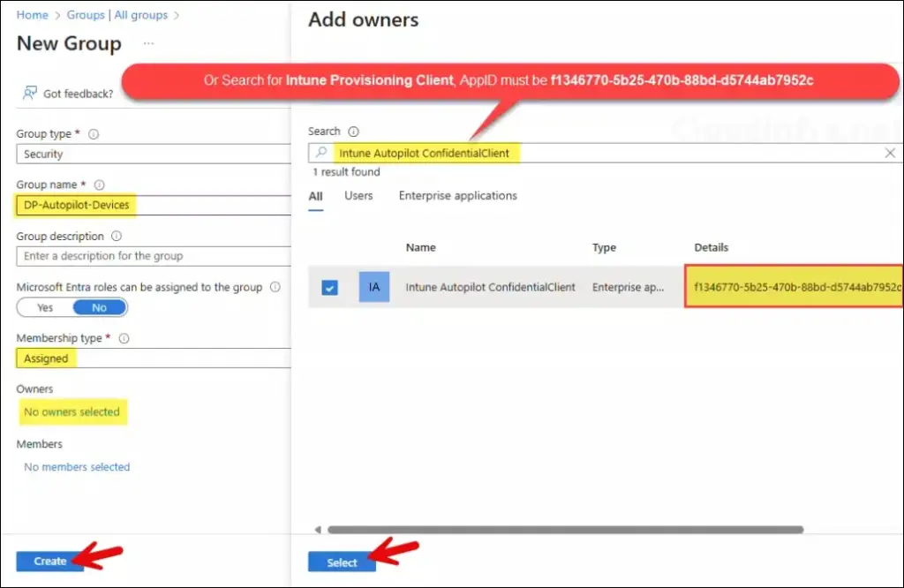Click the Group type info icon
Screen dimensions: 904x588
tap(94, 134)
